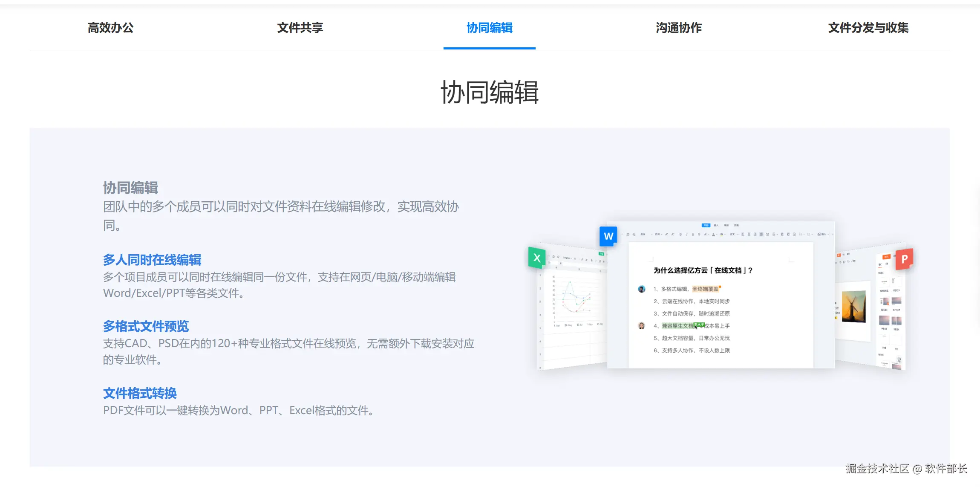Click the first collaborator avatar beside line 1
This screenshot has width=980, height=487.
point(641,289)
